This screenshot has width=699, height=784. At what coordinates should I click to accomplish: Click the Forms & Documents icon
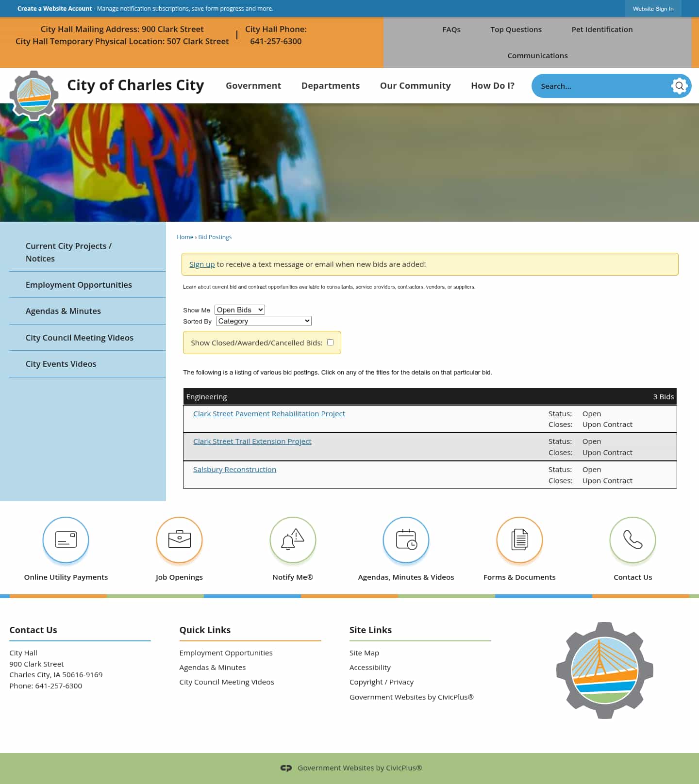pyautogui.click(x=519, y=539)
